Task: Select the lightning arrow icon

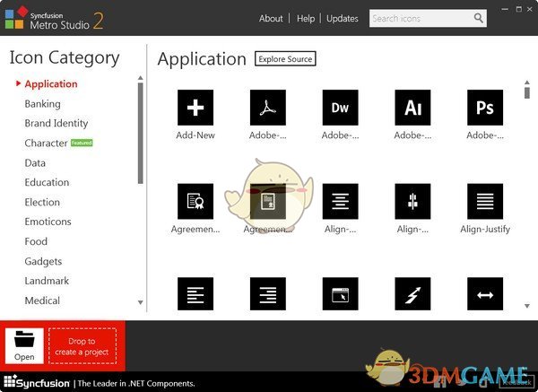Action: (x=412, y=294)
